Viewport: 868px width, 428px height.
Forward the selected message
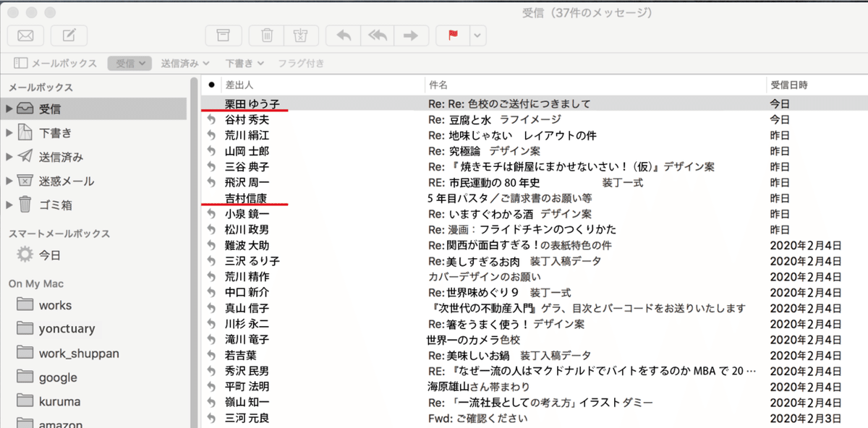(x=411, y=35)
